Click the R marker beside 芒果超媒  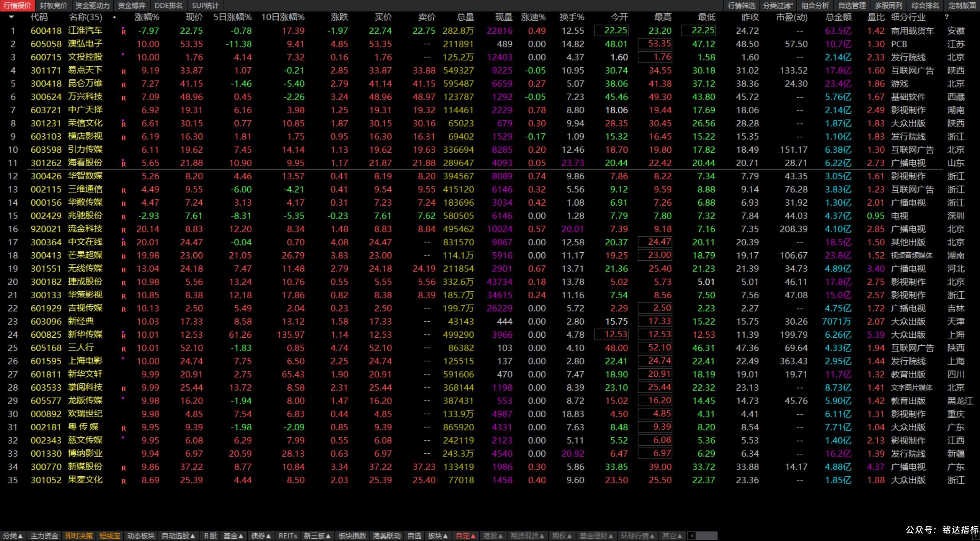(124, 257)
